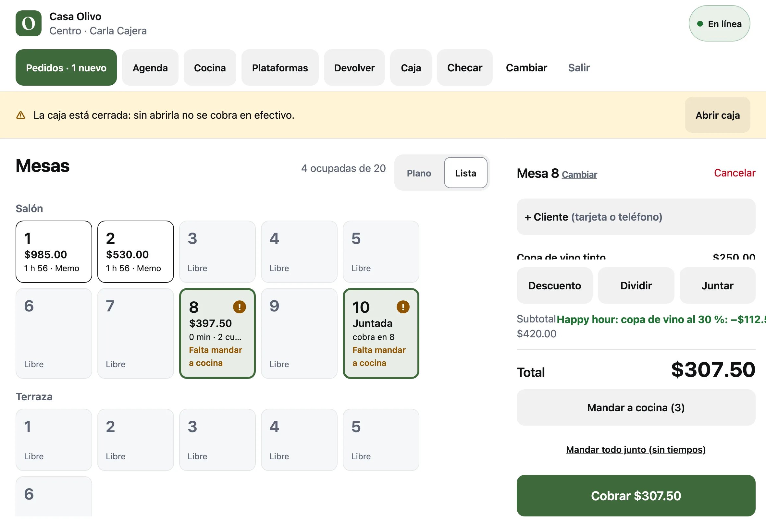766x532 pixels.
Task: Select Juntada table 10
Action: pos(381,333)
